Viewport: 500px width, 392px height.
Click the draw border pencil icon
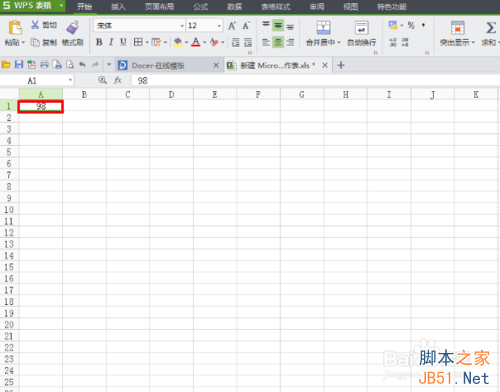156,42
